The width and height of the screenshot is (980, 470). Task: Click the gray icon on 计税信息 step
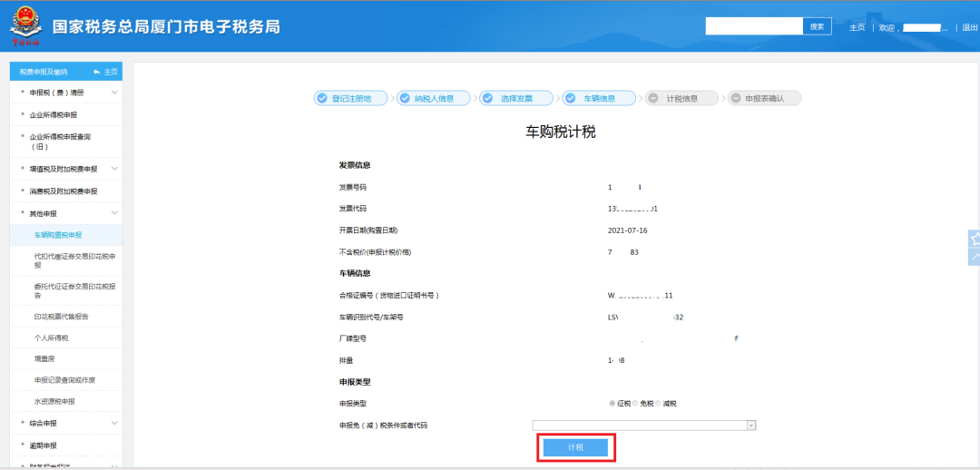(x=653, y=98)
